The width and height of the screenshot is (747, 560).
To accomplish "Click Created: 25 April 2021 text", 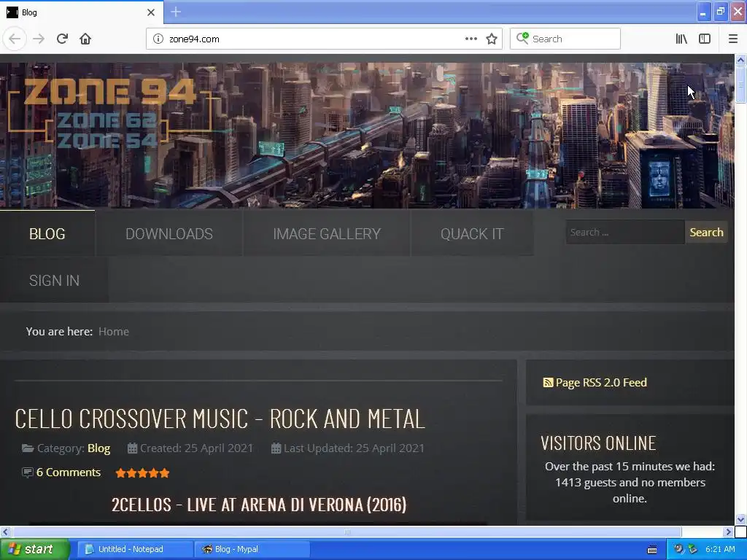I will [196, 448].
